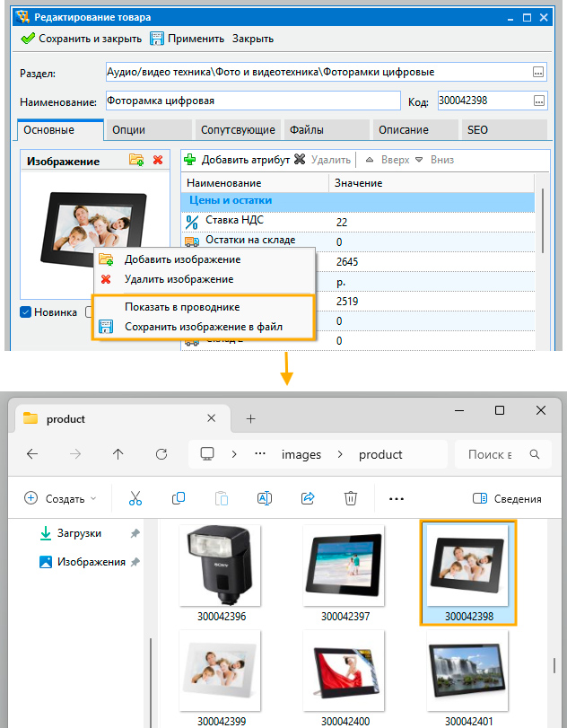Click Вниз move down arrow button

click(434, 160)
